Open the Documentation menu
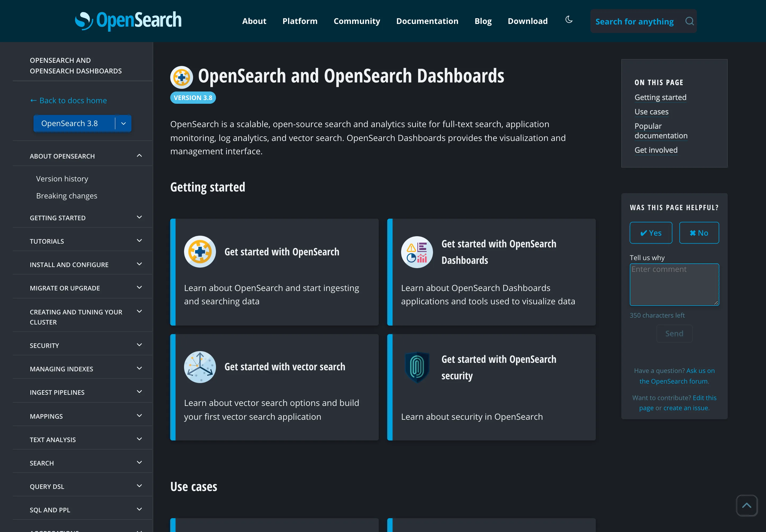766x532 pixels. point(427,21)
